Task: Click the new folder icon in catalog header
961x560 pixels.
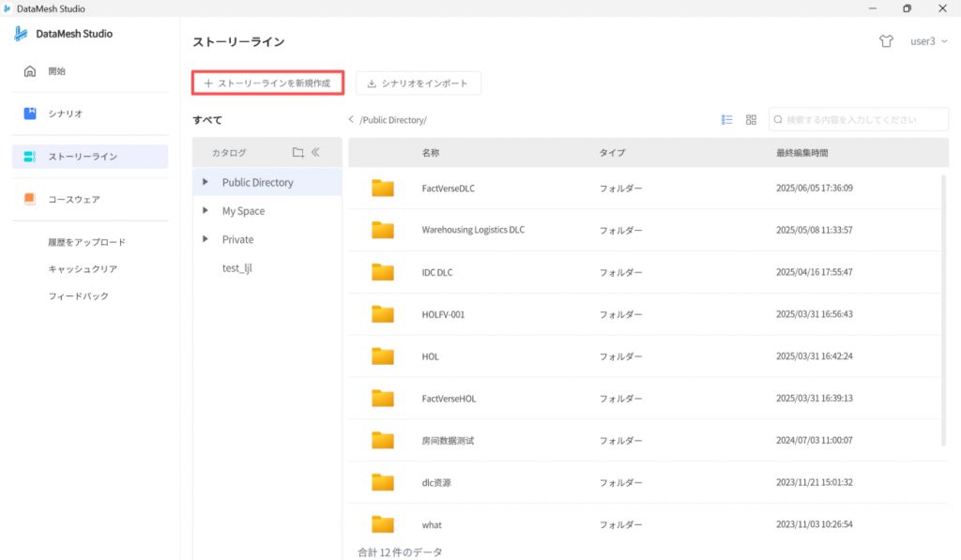Action: (x=297, y=152)
